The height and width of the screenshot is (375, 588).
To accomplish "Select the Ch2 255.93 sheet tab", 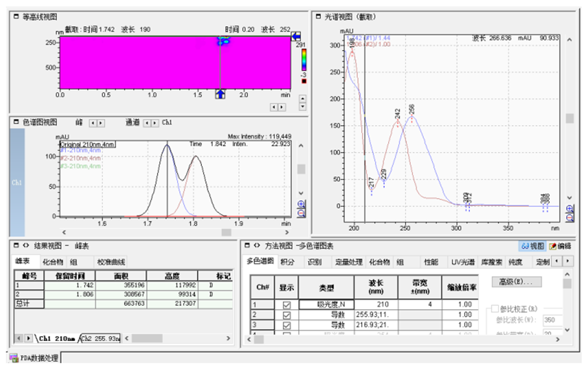I will [x=101, y=338].
